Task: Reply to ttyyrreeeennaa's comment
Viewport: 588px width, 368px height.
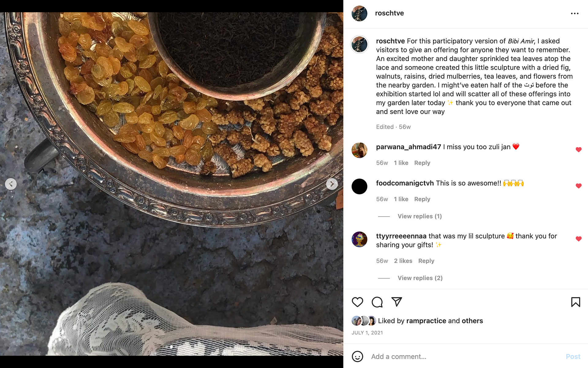Action: [426, 261]
